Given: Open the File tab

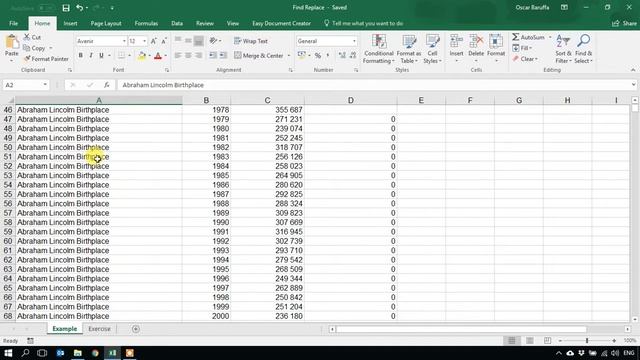Looking at the screenshot, I should (x=13, y=23).
